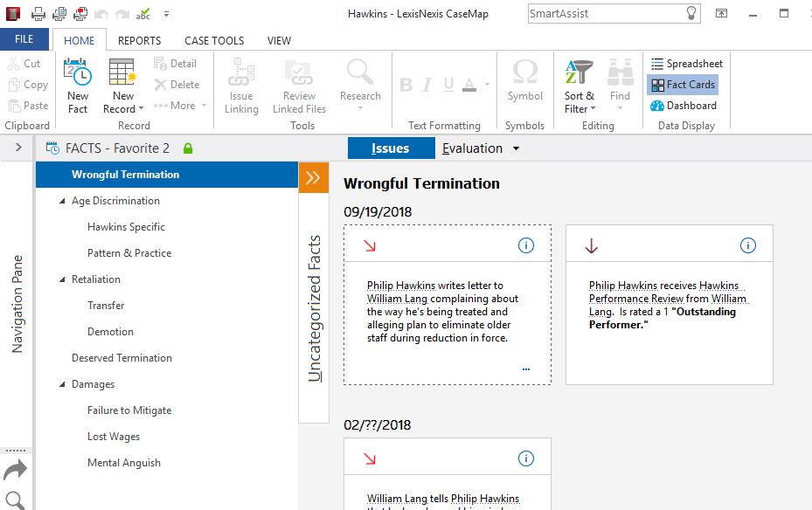Click the FACTS - Favorite 2 view title
The image size is (812, 510).
[x=117, y=148]
